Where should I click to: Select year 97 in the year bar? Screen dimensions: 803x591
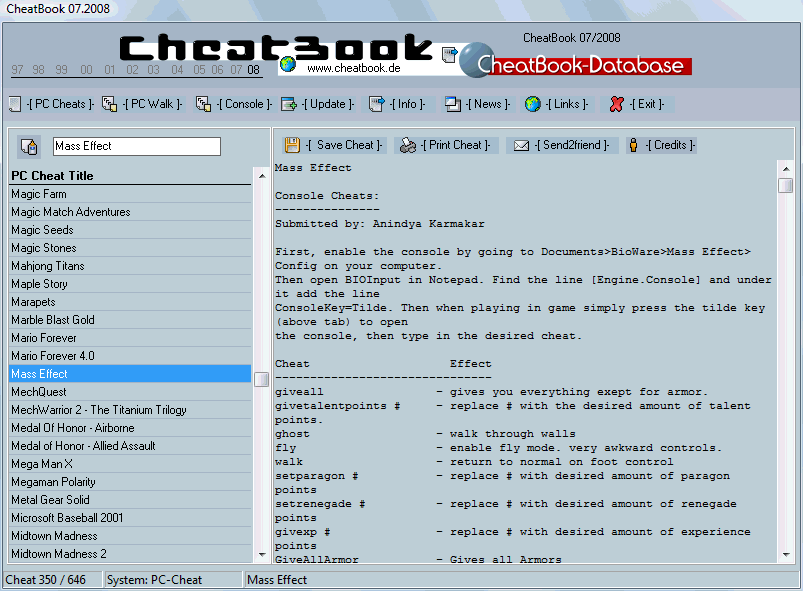pos(17,70)
